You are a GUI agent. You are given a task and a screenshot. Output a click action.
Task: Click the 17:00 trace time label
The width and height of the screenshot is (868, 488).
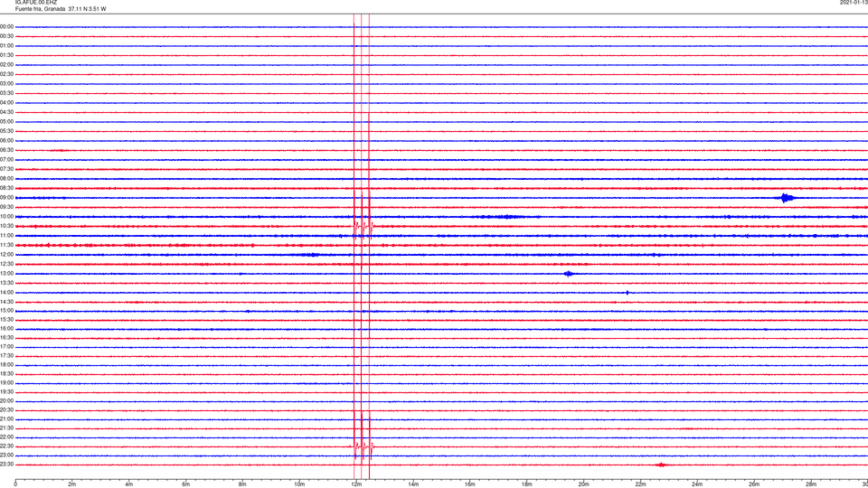pyautogui.click(x=6, y=347)
